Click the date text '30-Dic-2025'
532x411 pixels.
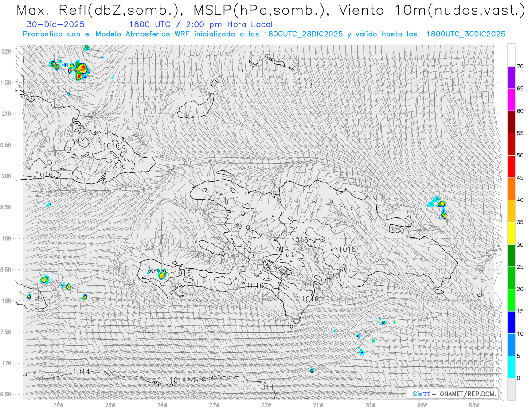[x=56, y=24]
